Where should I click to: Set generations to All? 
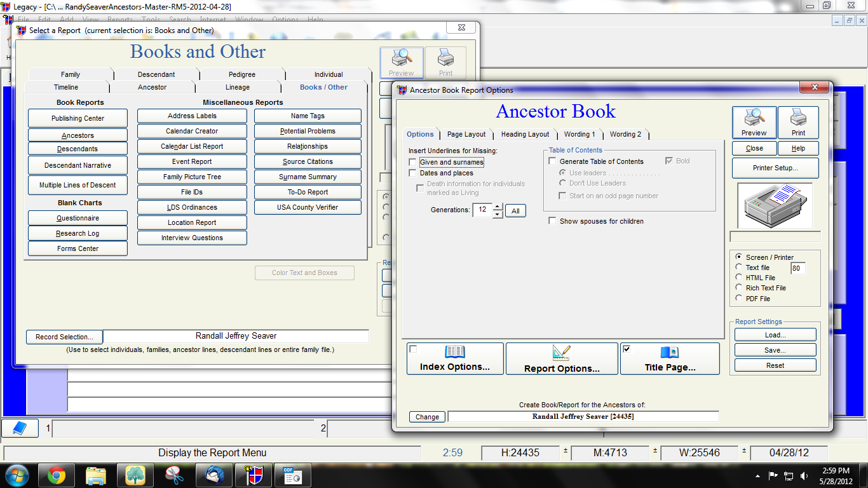click(x=515, y=211)
